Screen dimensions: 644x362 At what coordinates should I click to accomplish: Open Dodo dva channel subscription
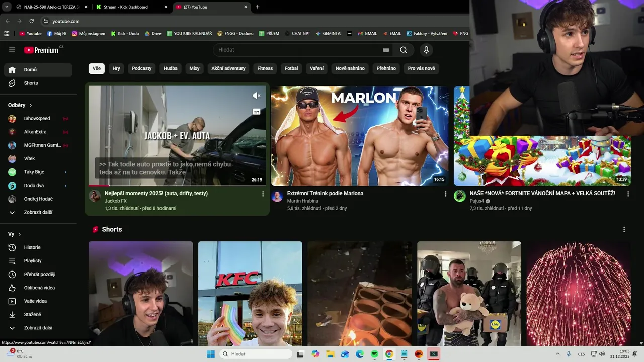click(x=38, y=186)
